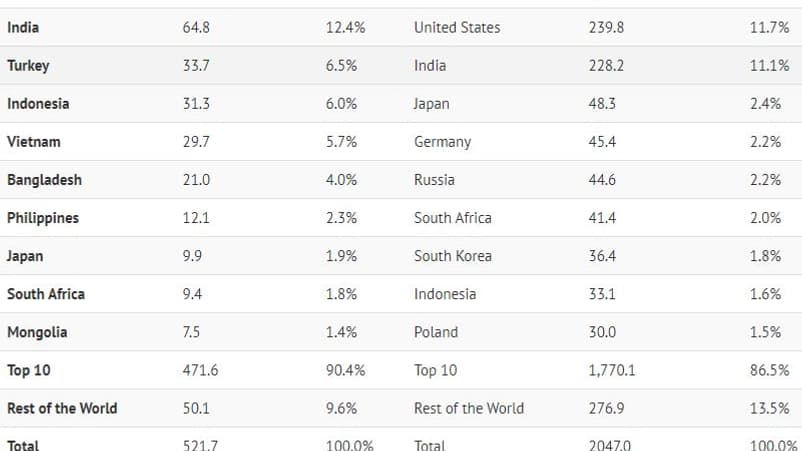Click the South Korea cell

coord(453,256)
